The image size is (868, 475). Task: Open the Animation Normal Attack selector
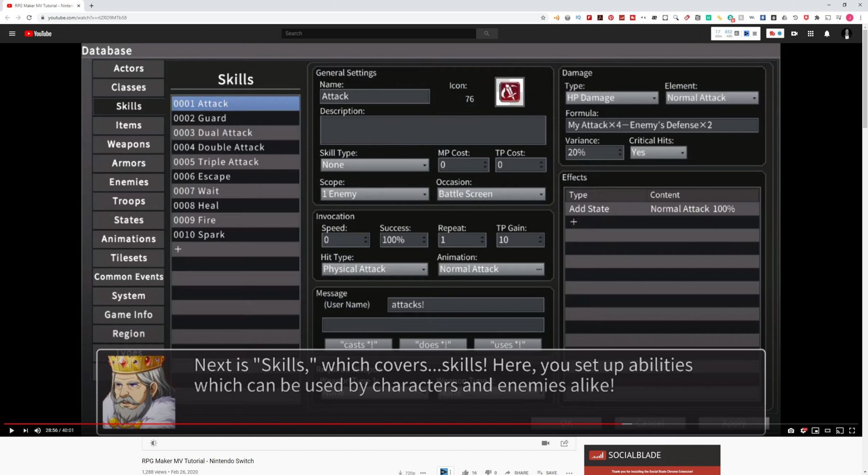[x=491, y=269]
